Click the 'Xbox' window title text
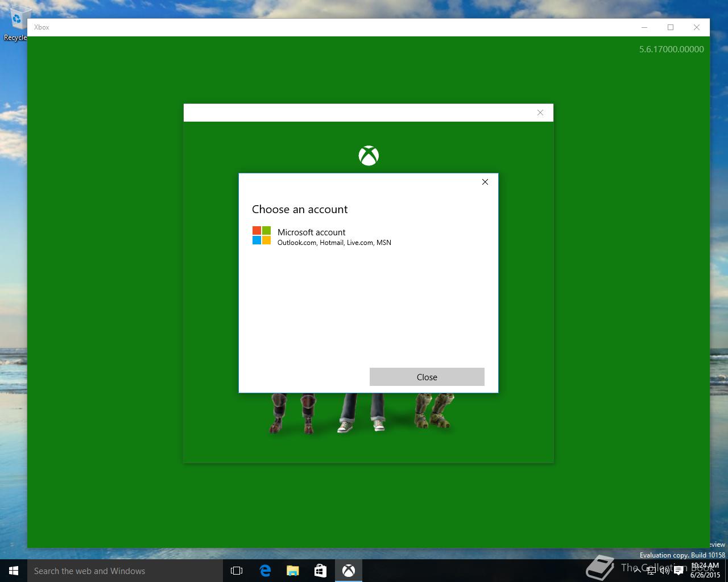 point(42,27)
